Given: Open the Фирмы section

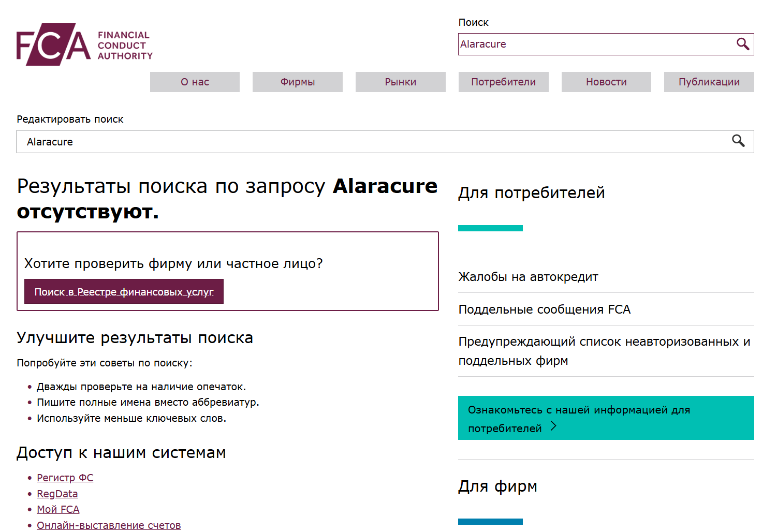Looking at the screenshot, I should (x=297, y=81).
